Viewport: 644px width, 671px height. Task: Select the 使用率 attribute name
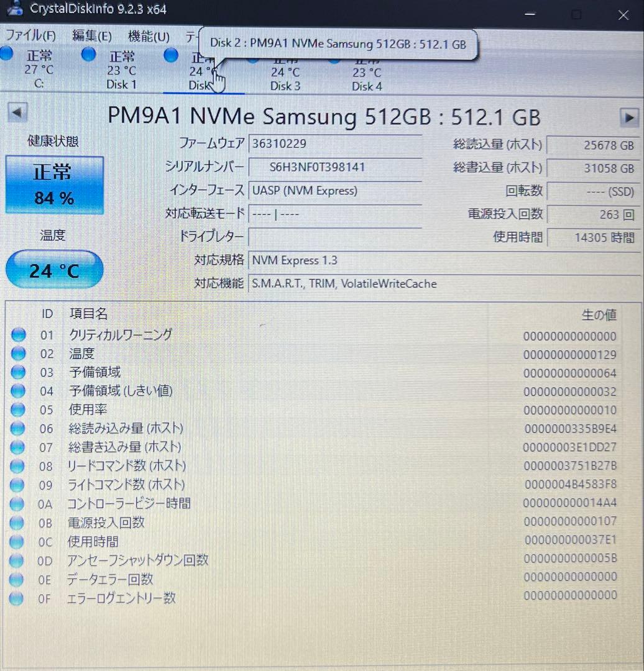pyautogui.click(x=88, y=409)
